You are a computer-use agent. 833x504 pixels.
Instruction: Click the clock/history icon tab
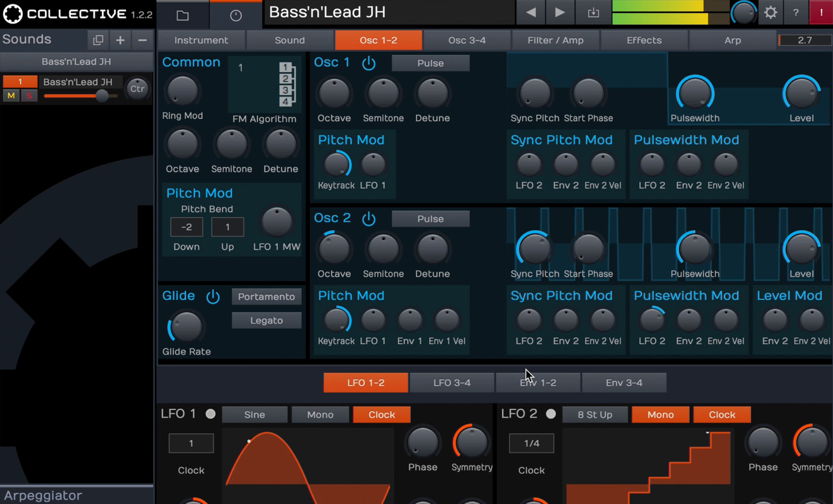pos(236,15)
